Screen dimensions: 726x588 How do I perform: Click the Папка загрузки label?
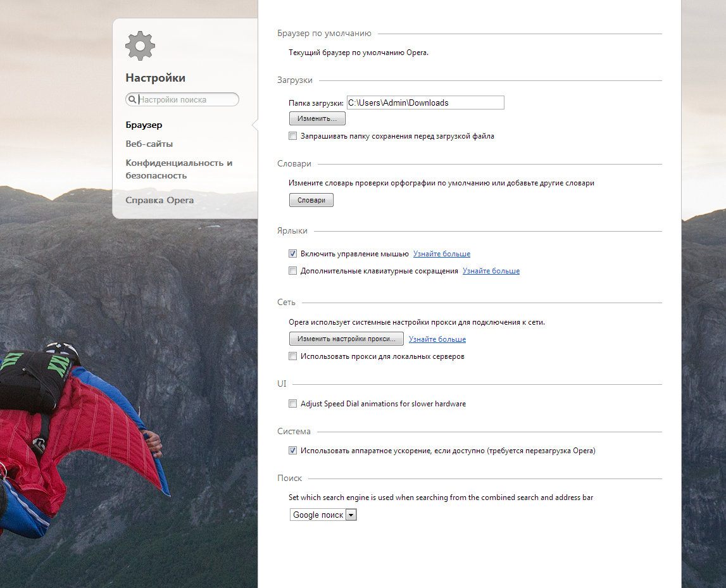tap(316, 103)
